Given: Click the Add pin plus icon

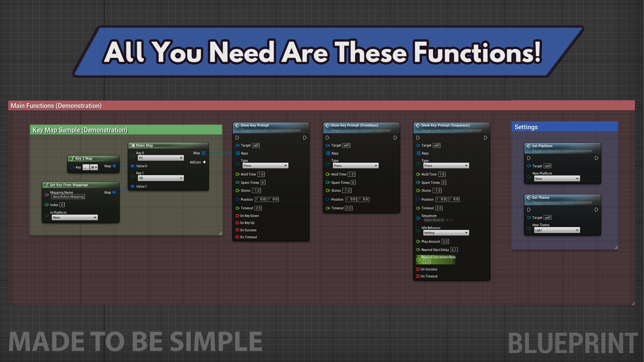Looking at the screenshot, I should 204,162.
